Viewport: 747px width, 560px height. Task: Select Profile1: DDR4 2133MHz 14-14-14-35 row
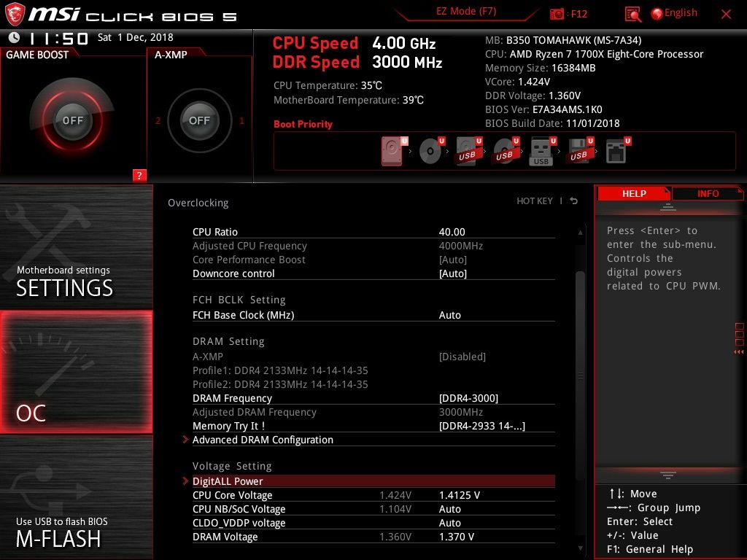(x=373, y=370)
